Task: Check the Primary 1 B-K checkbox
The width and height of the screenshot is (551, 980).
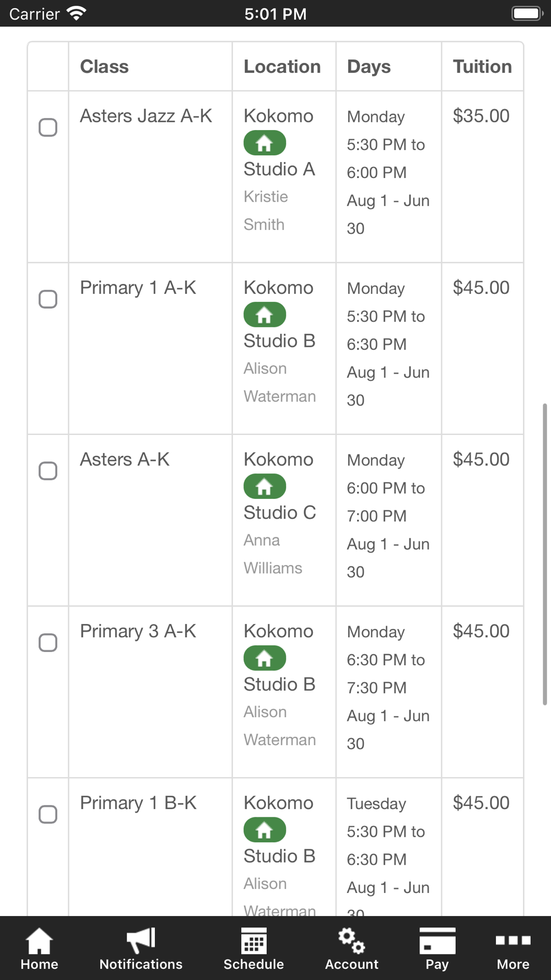Action: 48,815
